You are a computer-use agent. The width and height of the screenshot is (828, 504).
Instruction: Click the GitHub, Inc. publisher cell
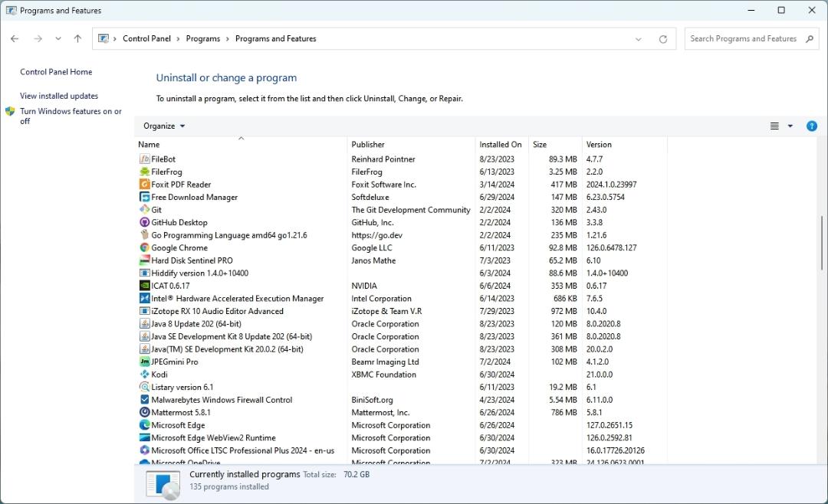point(373,222)
